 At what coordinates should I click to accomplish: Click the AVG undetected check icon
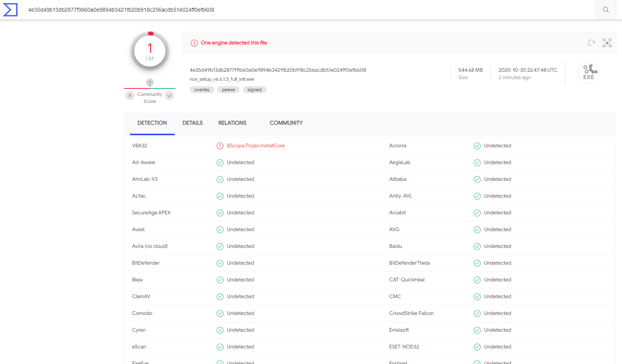point(477,230)
